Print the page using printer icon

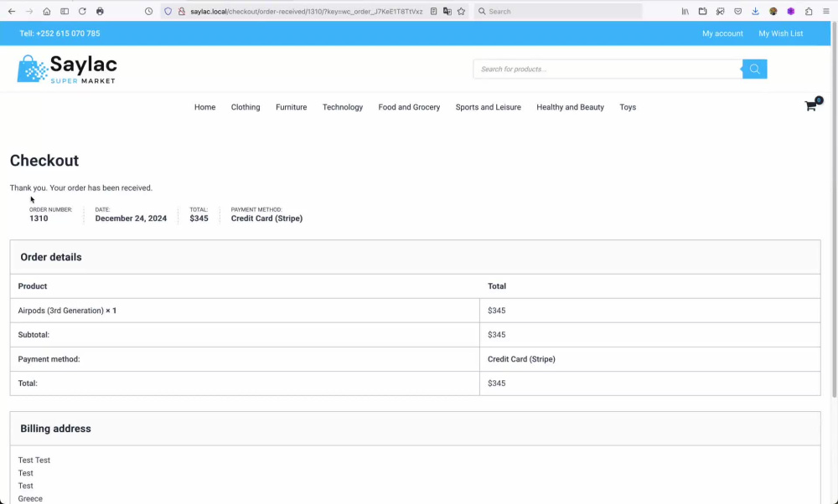(100, 11)
